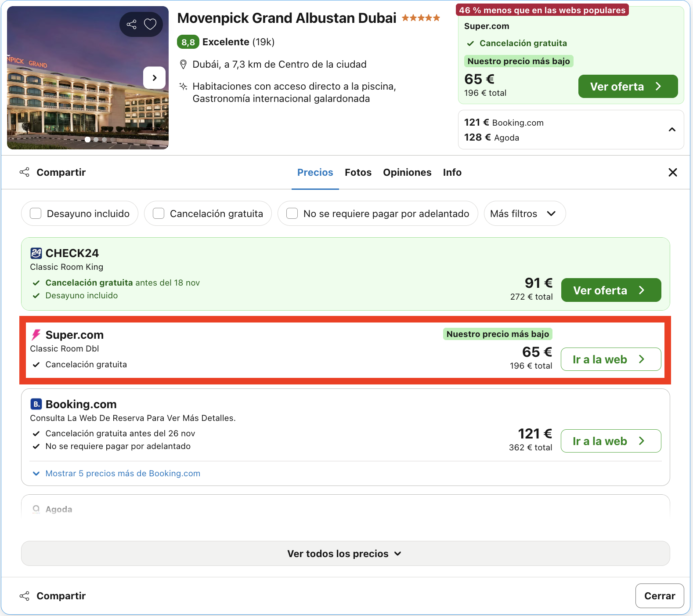Collapse the Booking.com and Agoda price list
693x616 pixels.
point(672,130)
